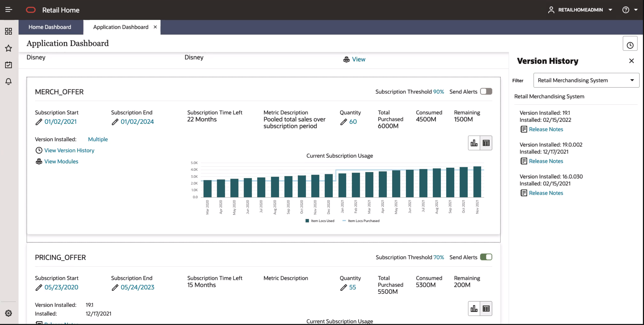
Task: Change MERCH_OFFER Subscription Threshold 90%
Action: [x=438, y=92]
